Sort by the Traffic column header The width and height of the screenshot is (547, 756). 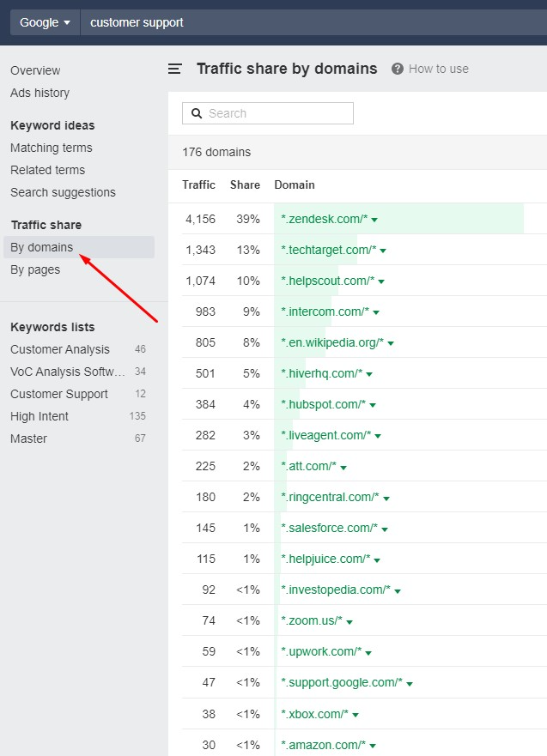tap(198, 184)
